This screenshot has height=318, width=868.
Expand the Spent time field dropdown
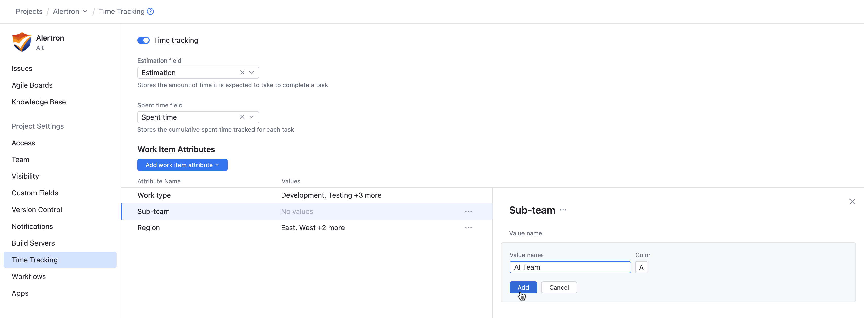(x=251, y=117)
